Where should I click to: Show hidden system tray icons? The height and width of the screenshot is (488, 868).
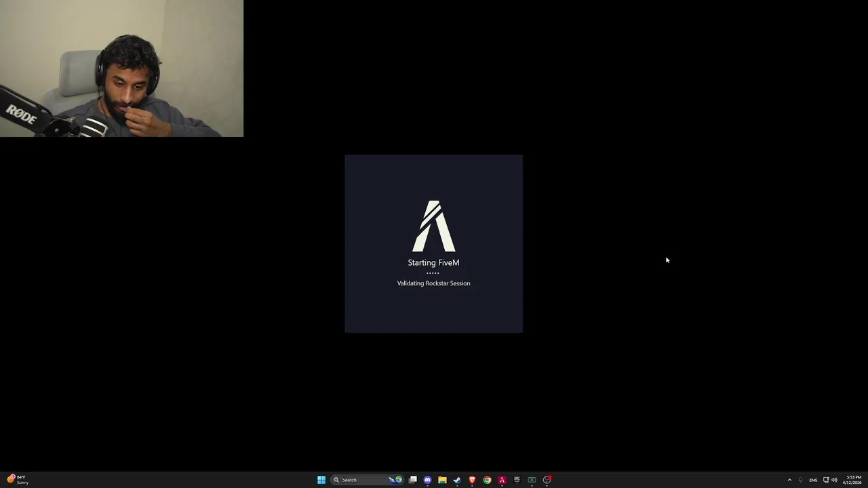point(789,480)
